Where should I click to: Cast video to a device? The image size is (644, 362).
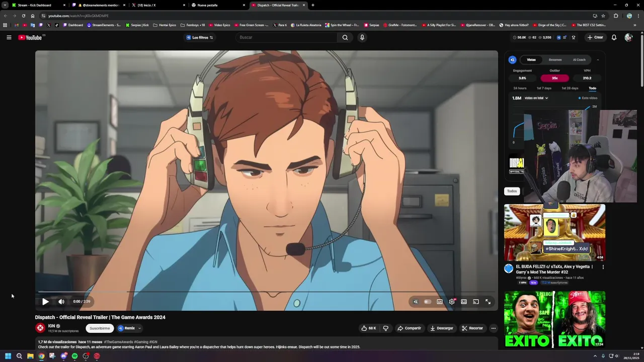pos(476,302)
